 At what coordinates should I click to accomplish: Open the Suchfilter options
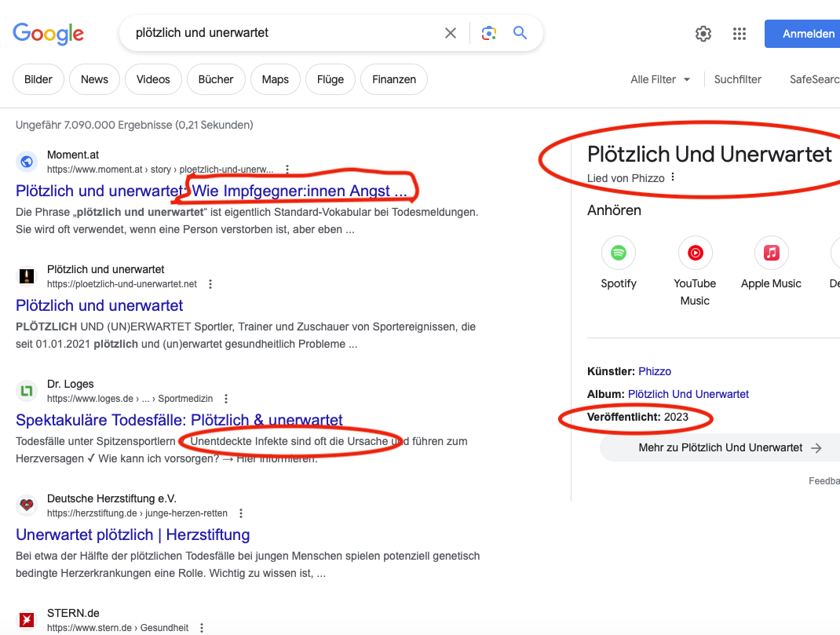coord(737,79)
